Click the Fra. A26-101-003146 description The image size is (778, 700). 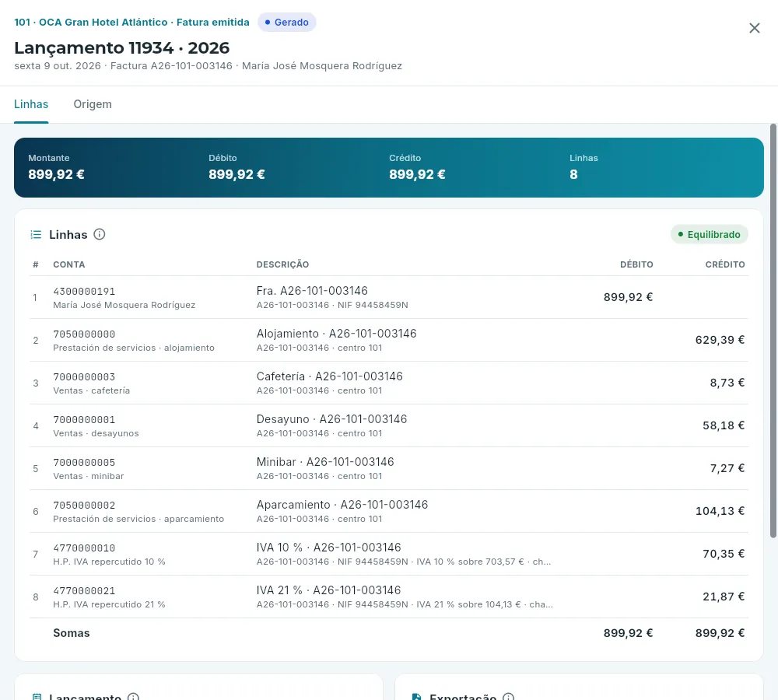pyautogui.click(x=312, y=291)
